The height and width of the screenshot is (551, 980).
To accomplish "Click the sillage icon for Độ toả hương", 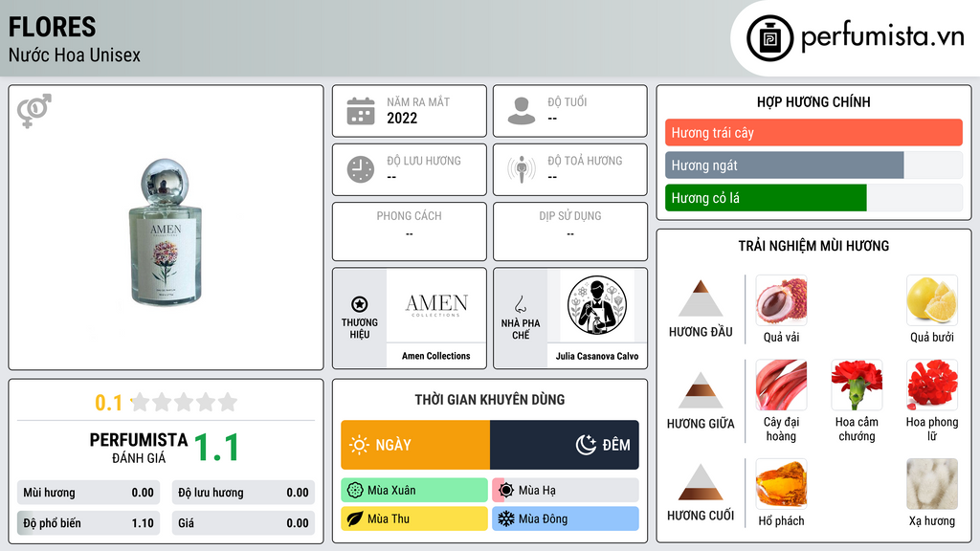I will [522, 169].
